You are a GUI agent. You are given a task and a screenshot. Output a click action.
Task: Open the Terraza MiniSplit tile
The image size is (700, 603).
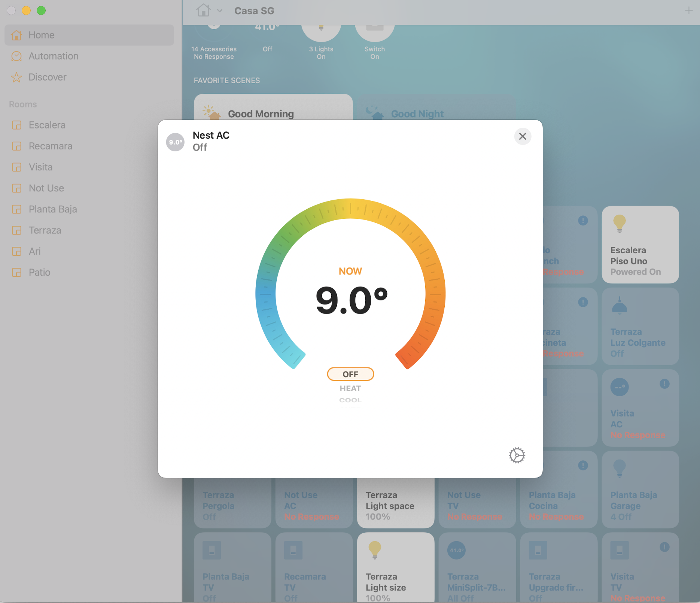pyautogui.click(x=477, y=567)
